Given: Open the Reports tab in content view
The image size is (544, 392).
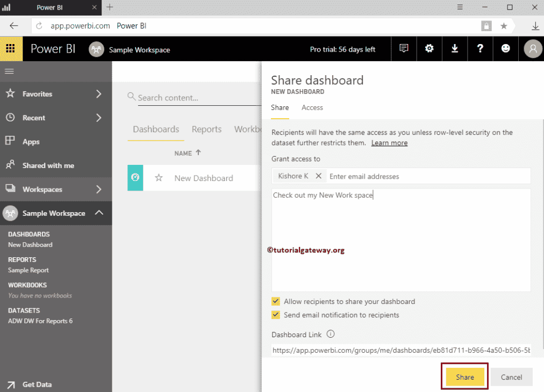Looking at the screenshot, I should 206,129.
